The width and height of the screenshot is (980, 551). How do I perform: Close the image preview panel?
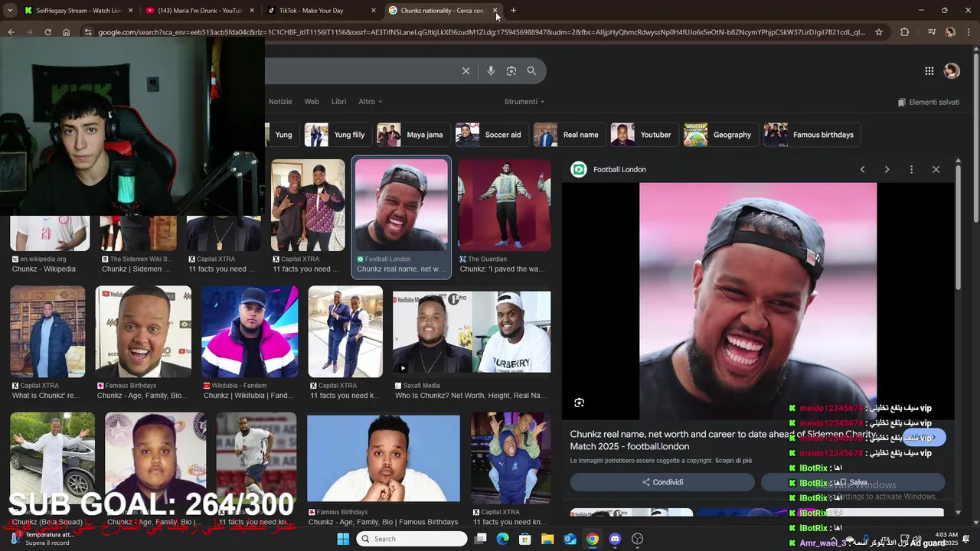coord(936,169)
